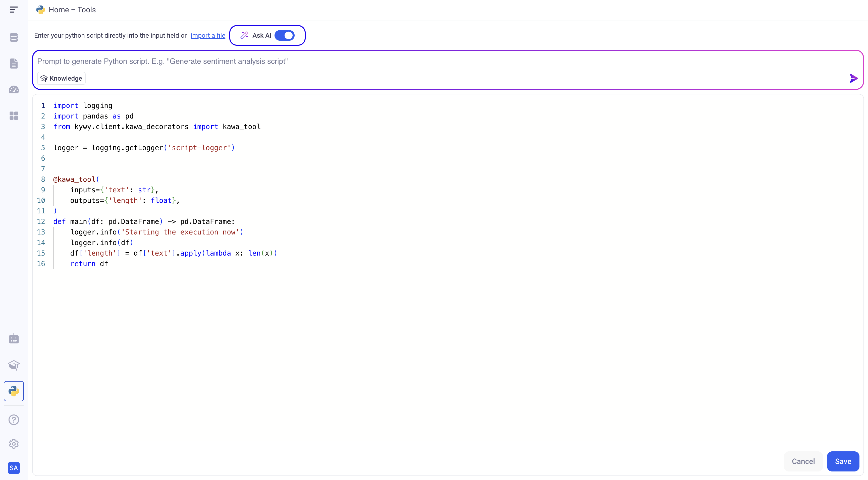Click the Save button

[x=843, y=461]
